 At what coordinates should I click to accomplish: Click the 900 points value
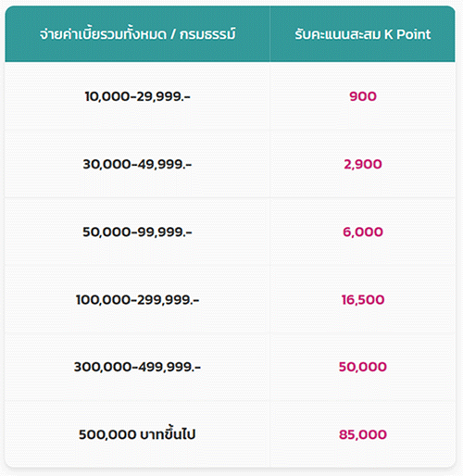[363, 96]
